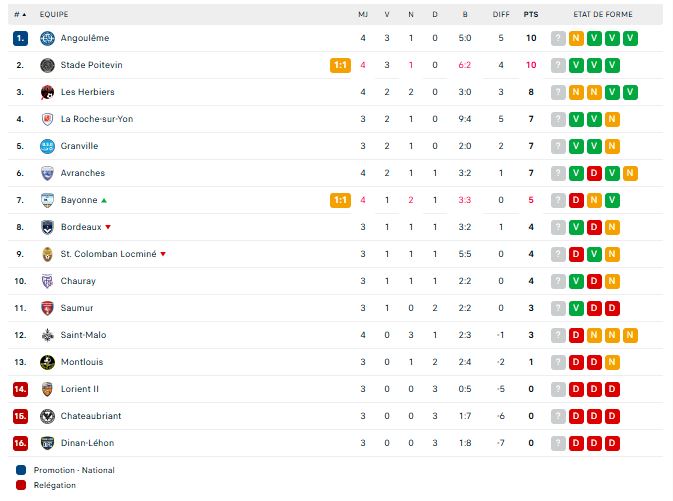Click the Dinan-Léhon team crest
Viewport: 673px width, 501px height.
[x=47, y=443]
